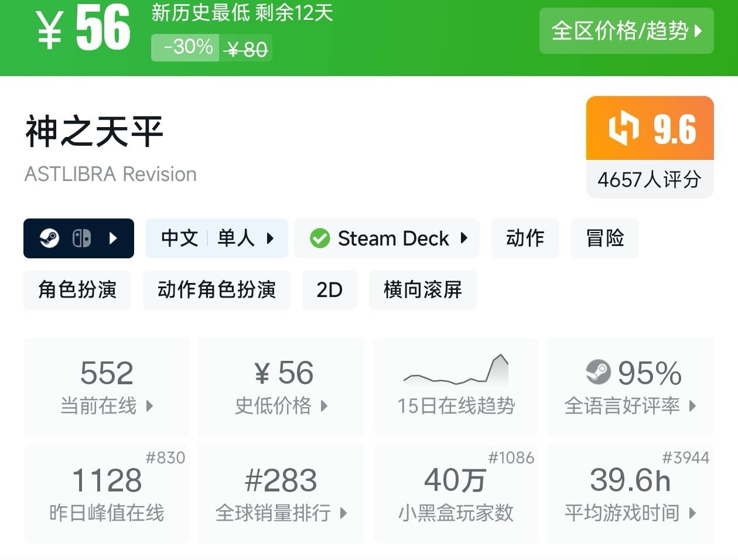738x560 pixels.
Task: Open the 15-day online trend chart
Action: 456,386
